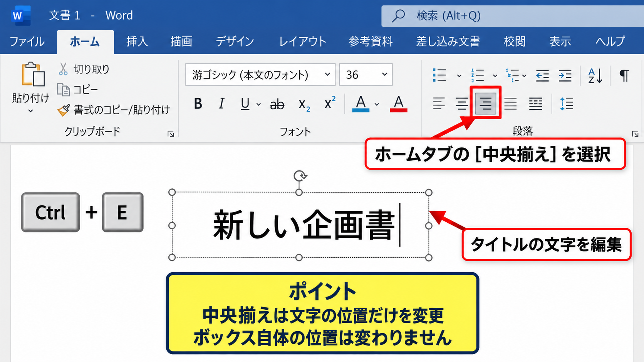The width and height of the screenshot is (644, 362).
Task: Open the font name combo box
Action: click(x=260, y=74)
